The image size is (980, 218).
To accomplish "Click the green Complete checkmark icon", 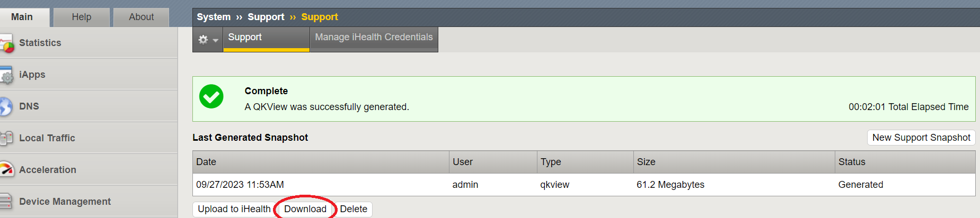I will pos(211,96).
